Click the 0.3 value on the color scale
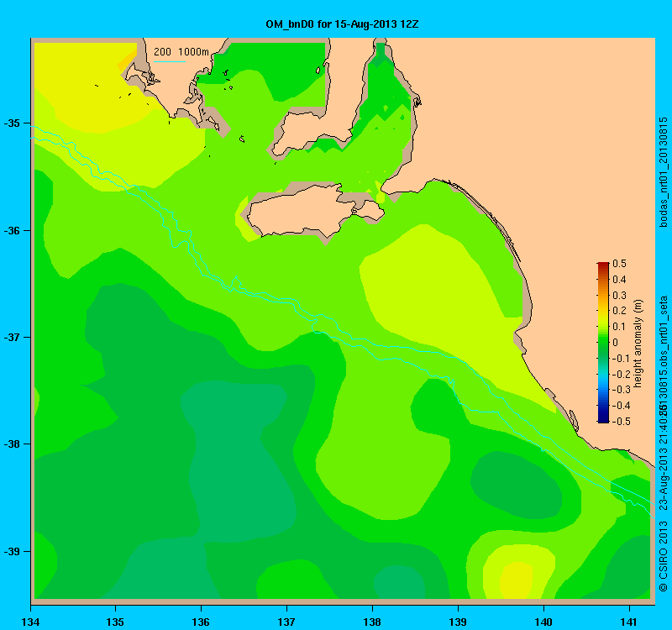 (619, 296)
